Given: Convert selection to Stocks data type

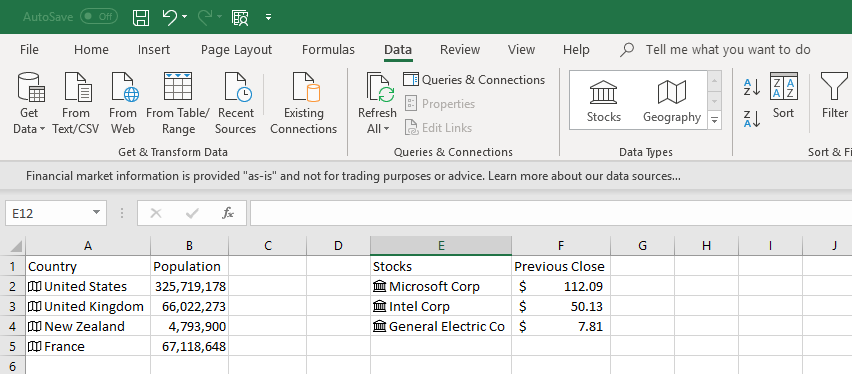Looking at the screenshot, I should [604, 102].
